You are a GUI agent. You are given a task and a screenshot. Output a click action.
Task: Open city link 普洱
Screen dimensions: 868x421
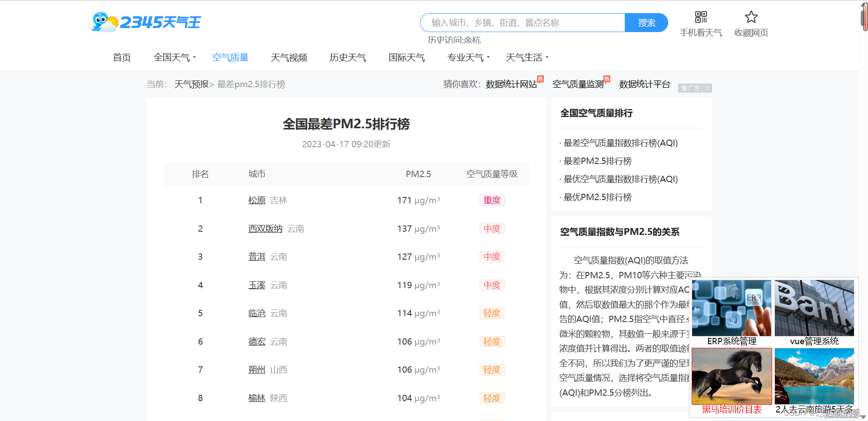257,257
